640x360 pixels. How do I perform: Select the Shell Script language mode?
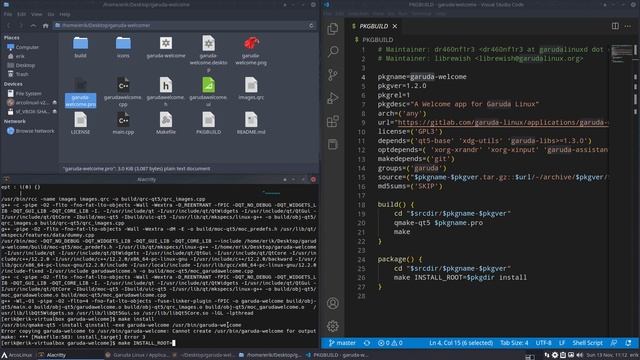587,343
